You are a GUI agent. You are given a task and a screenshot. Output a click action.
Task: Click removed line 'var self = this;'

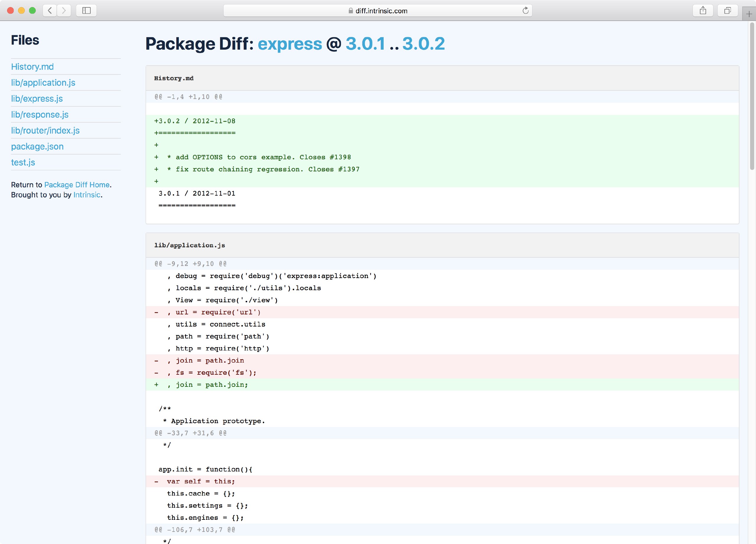[442, 481]
